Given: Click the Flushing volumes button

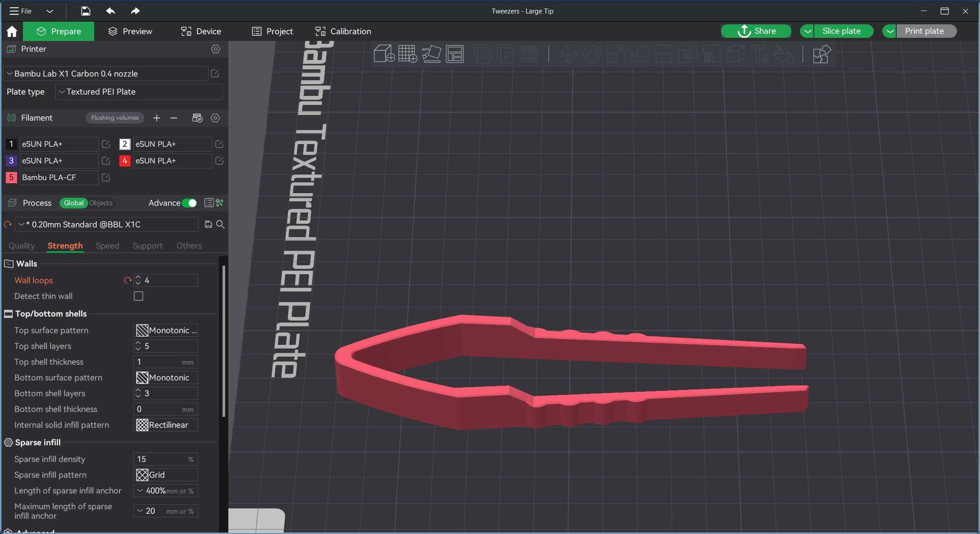Looking at the screenshot, I should tap(115, 118).
